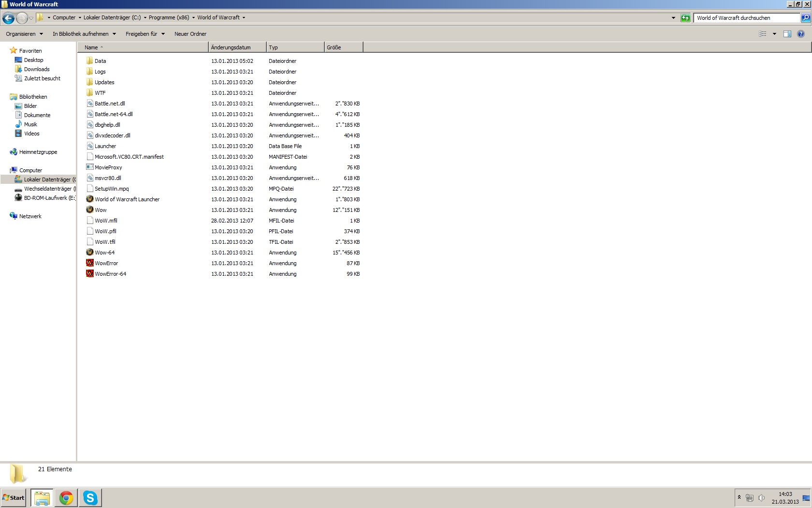Viewport: 812px width, 508px height.
Task: Select Wechseldatenträger drive in the sidebar
Action: click(44, 189)
